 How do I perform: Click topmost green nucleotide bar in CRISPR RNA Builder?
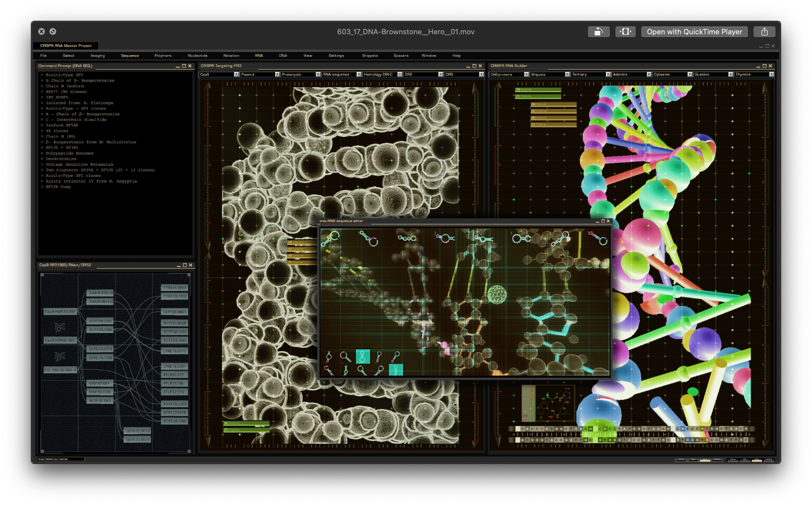click(538, 90)
